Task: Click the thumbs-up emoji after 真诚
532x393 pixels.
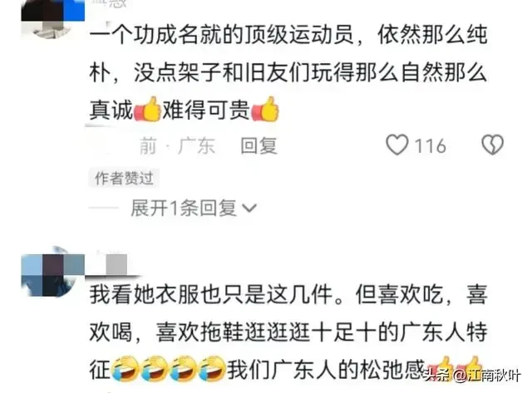Action: coord(148,109)
